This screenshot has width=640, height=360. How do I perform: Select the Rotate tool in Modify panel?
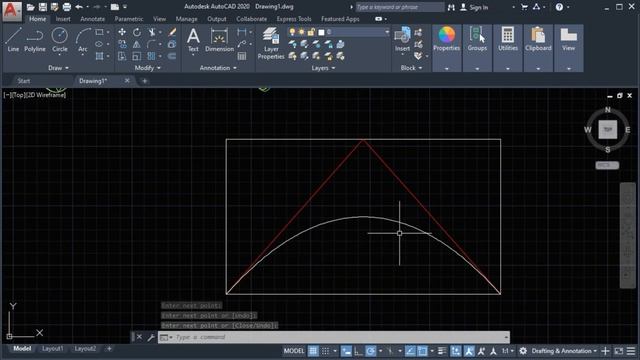click(137, 32)
